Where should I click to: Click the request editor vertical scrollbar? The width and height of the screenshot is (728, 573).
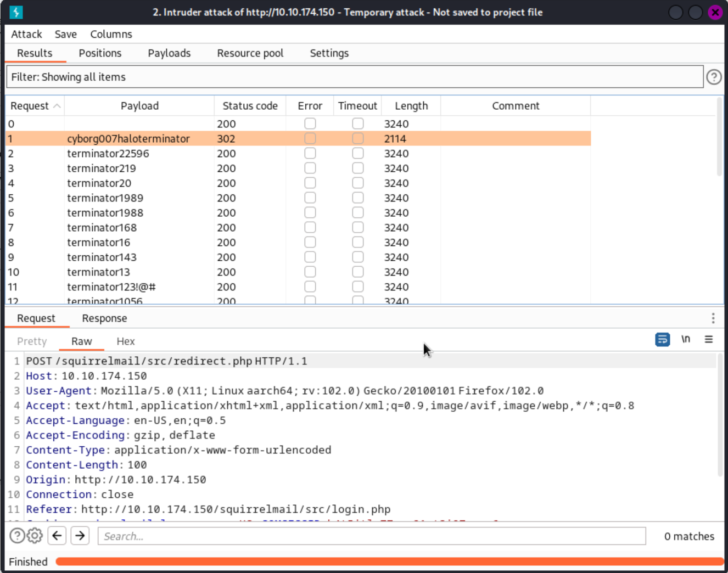pos(719,415)
